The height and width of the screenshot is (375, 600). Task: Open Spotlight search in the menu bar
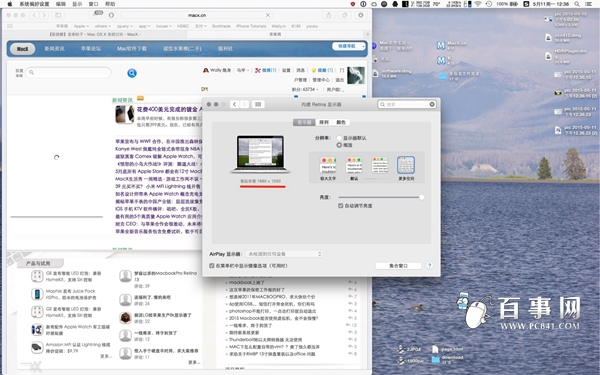tap(577, 4)
